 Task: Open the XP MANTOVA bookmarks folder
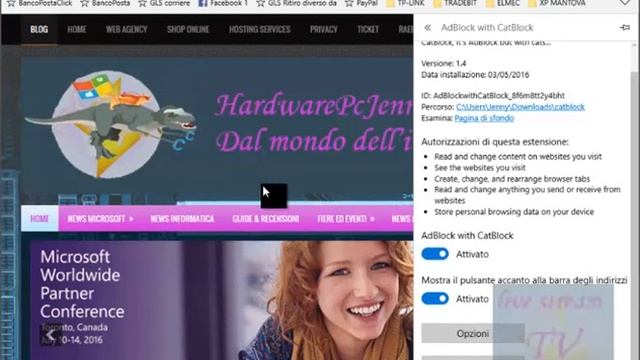click(x=557, y=4)
